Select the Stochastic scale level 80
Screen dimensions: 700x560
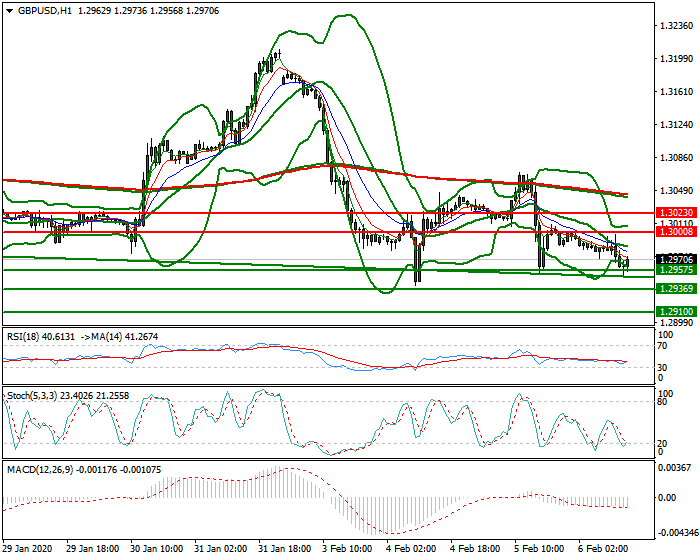click(x=662, y=402)
